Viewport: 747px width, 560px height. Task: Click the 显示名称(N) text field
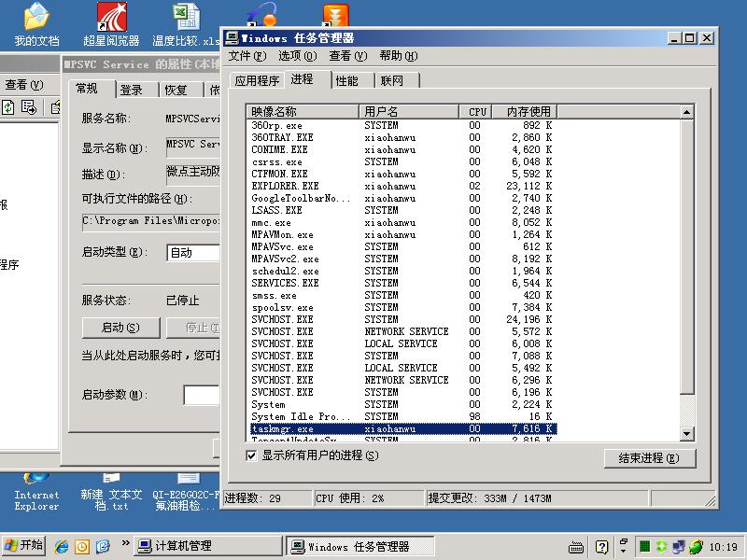click(x=193, y=147)
